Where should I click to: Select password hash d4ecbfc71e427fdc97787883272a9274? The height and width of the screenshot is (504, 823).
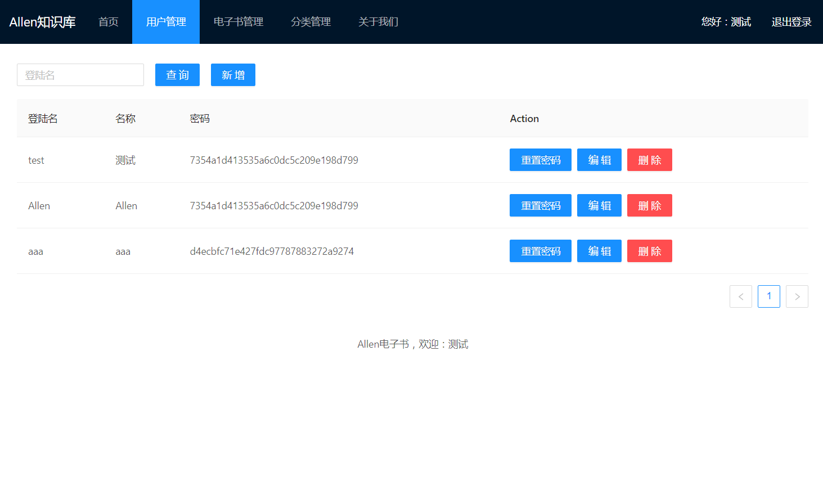coord(272,251)
